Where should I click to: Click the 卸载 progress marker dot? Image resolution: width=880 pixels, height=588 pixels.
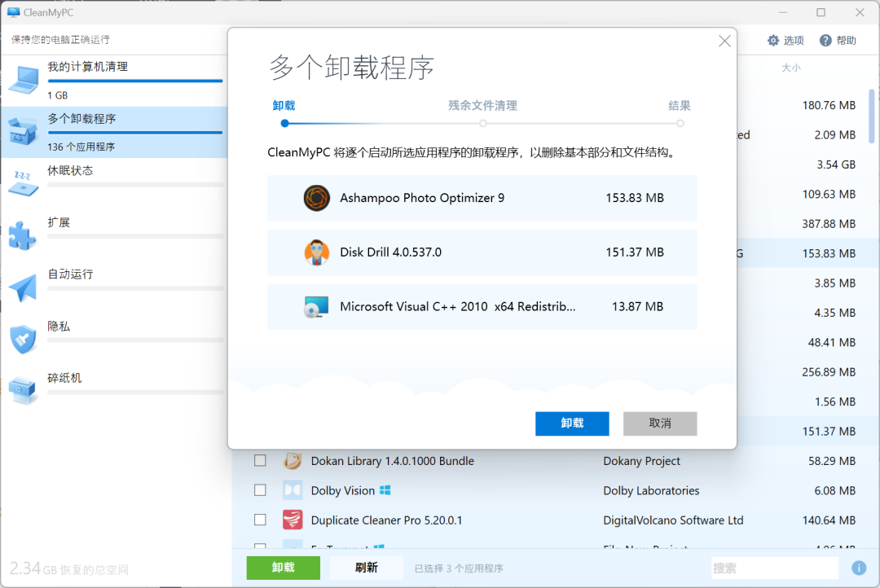point(284,123)
